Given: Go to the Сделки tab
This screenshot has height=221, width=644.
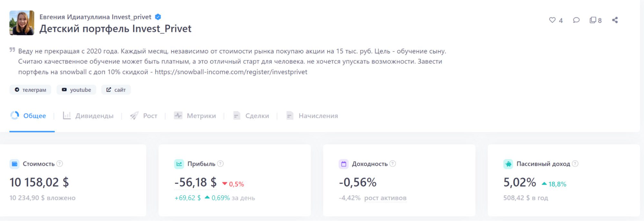Looking at the screenshot, I should coord(251,116).
